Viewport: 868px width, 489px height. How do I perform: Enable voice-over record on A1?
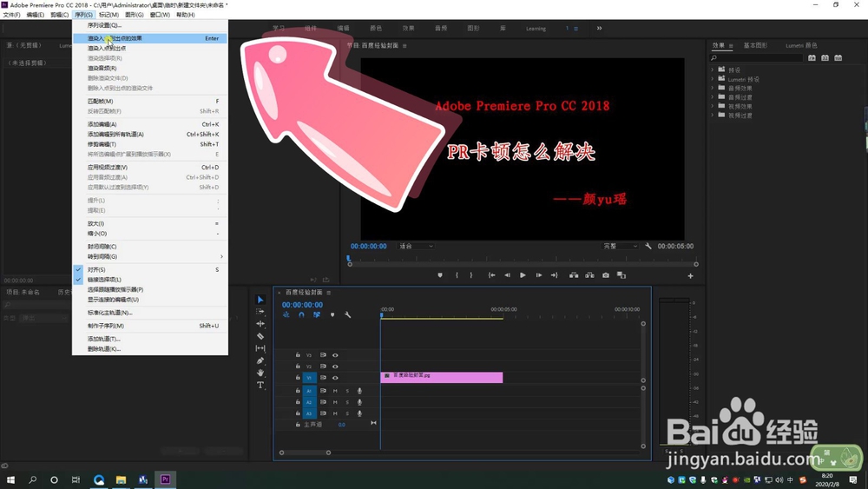[x=360, y=391]
